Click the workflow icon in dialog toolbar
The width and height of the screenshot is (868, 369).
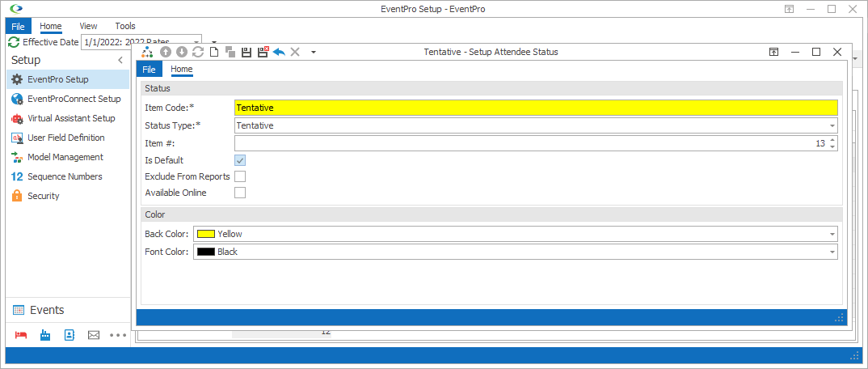[x=147, y=52]
